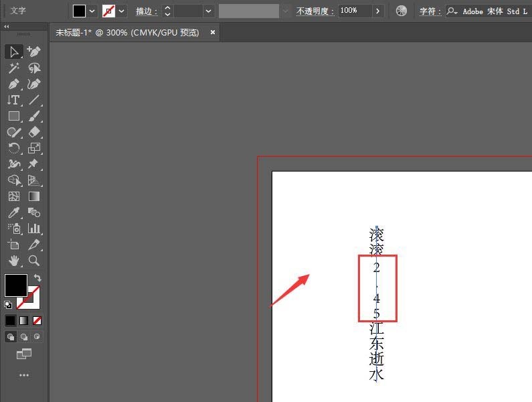The image size is (532, 402).
Task: Select the Selection (black arrow) tool
Action: pos(14,52)
